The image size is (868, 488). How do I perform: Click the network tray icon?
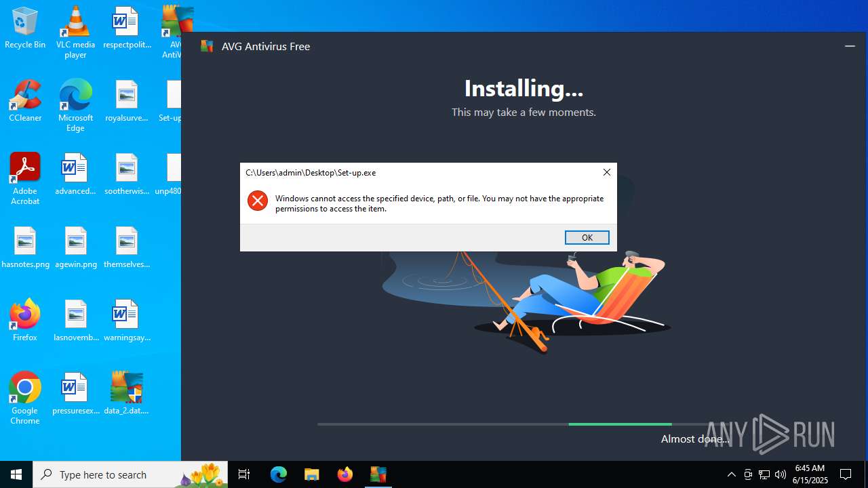pos(764,474)
